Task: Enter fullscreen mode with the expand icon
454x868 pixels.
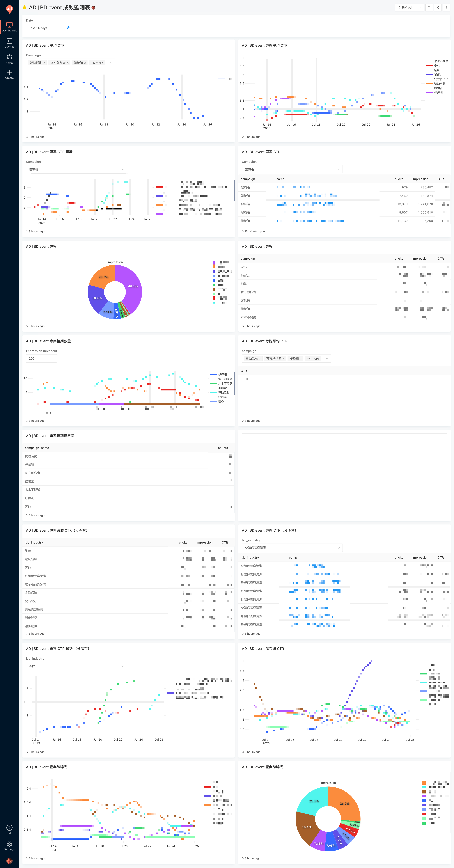Action: [x=429, y=7]
